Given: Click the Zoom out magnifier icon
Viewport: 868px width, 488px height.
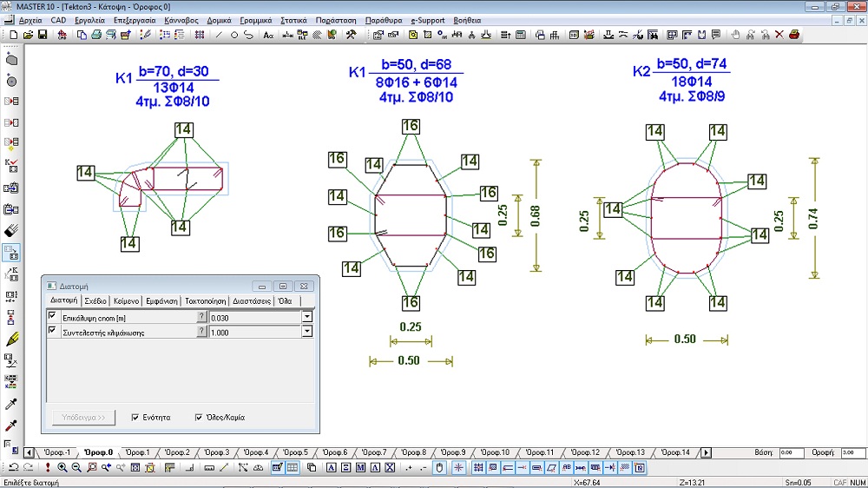Looking at the screenshot, I should tap(76, 467).
